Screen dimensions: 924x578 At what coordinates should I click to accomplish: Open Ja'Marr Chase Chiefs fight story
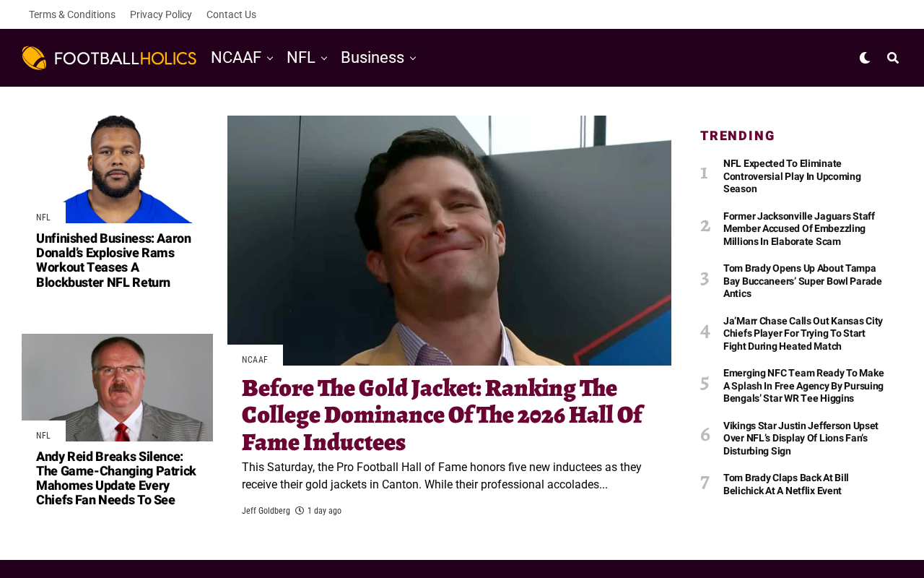coord(803,334)
